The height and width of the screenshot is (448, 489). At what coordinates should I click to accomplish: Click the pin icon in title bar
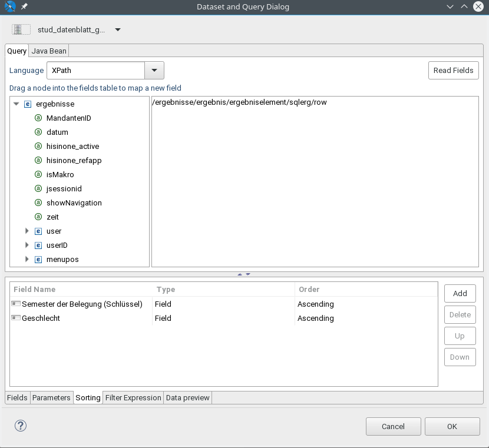(24, 6)
